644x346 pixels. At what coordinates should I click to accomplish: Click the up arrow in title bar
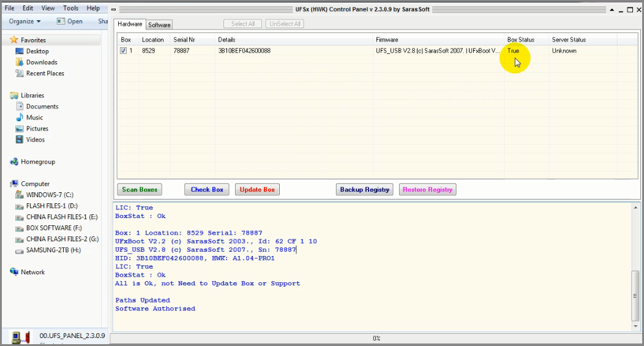coord(612,9)
